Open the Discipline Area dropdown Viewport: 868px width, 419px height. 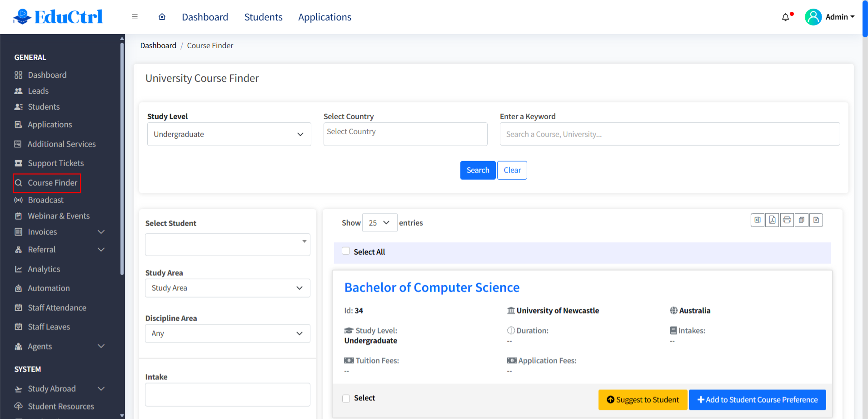[x=227, y=333]
